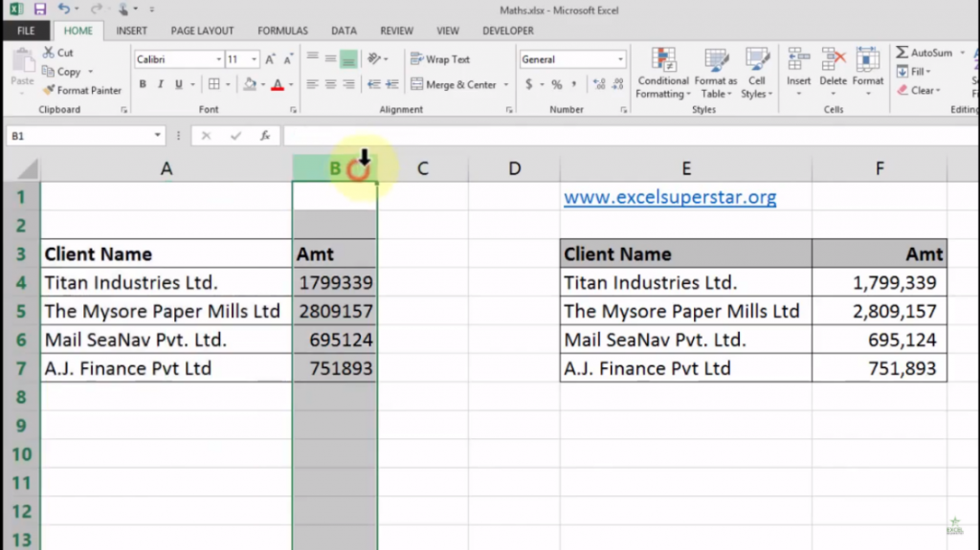980x550 pixels.
Task: Click the Insert cells button
Action: 799,72
